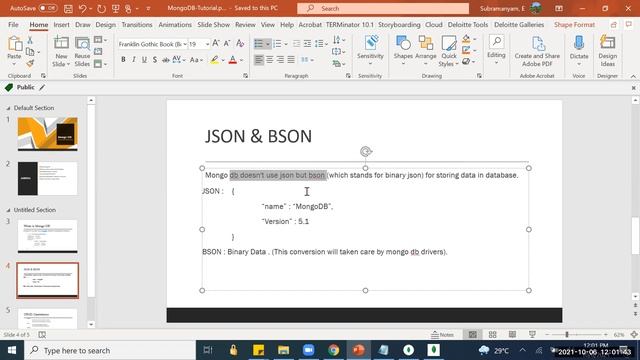Viewport: 640px width, 360px height.
Task: Switch to the Slide Show tab
Action: [213, 24]
